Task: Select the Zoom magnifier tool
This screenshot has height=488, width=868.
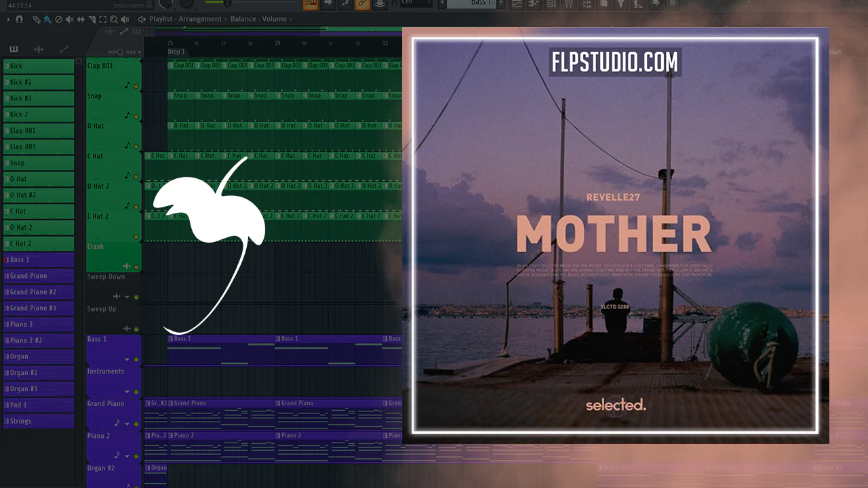Action: (113, 19)
